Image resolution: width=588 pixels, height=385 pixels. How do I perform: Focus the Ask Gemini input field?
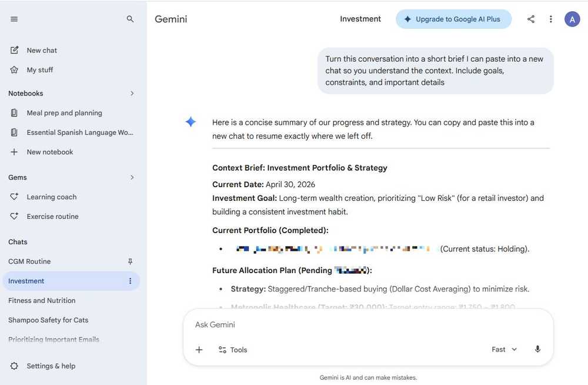point(367,324)
